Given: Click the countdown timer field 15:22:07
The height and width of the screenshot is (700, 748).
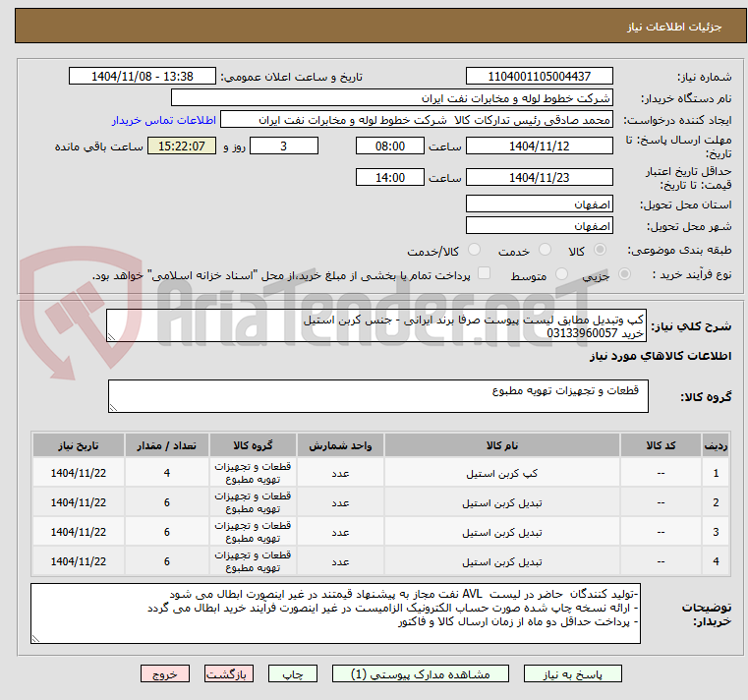Looking at the screenshot, I should 181,146.
